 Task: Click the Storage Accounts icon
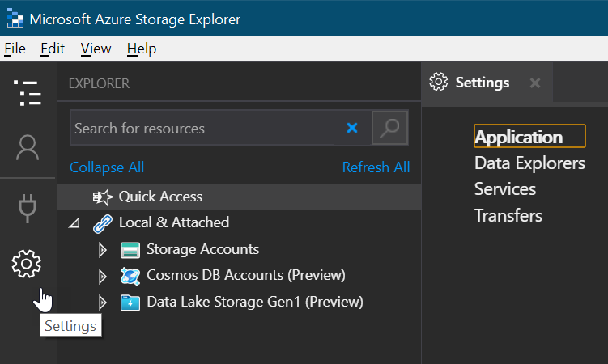point(130,249)
